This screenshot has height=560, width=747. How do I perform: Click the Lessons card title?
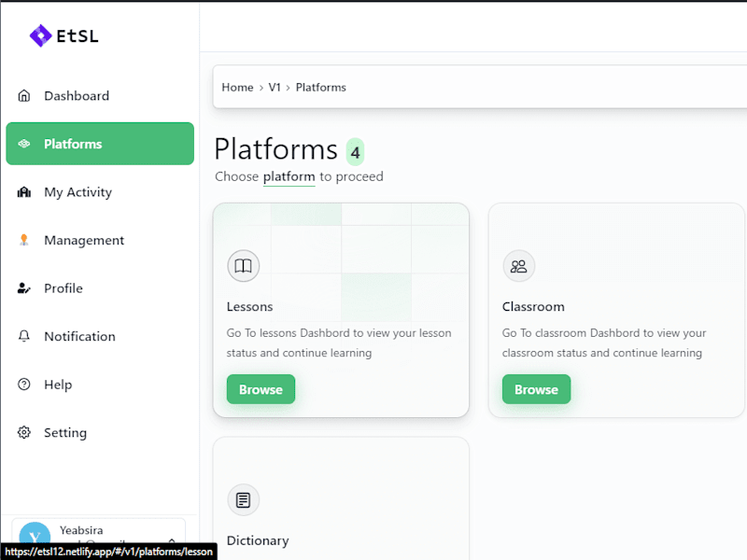[x=249, y=307]
